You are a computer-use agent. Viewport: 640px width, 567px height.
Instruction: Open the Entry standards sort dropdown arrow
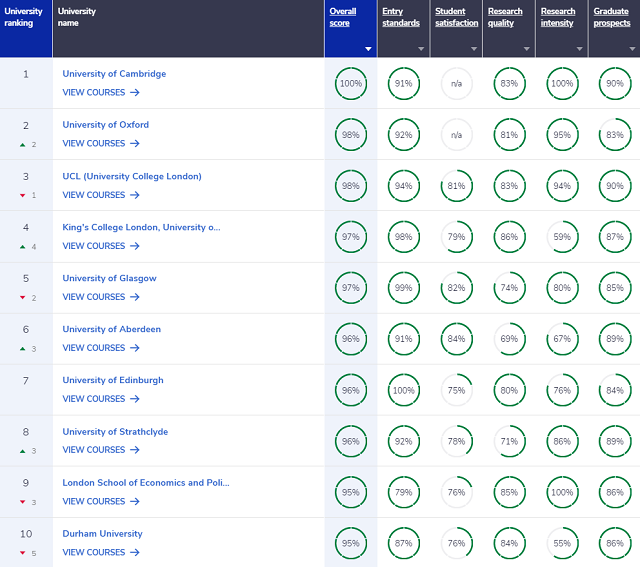click(421, 49)
